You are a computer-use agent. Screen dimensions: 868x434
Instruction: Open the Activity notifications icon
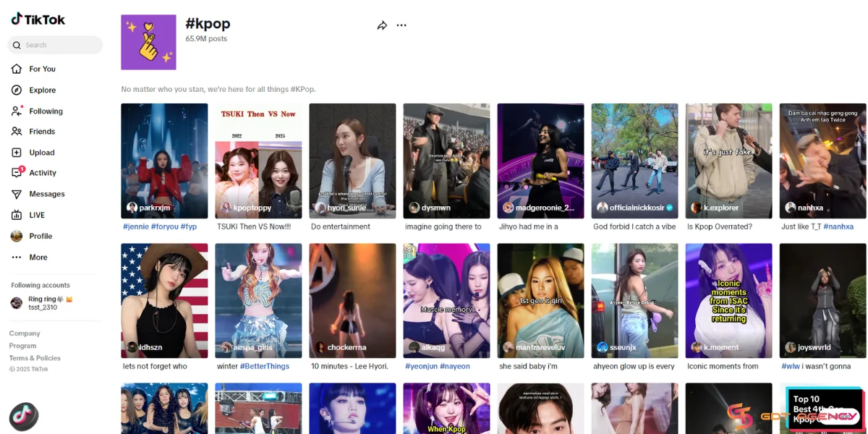[x=17, y=173]
